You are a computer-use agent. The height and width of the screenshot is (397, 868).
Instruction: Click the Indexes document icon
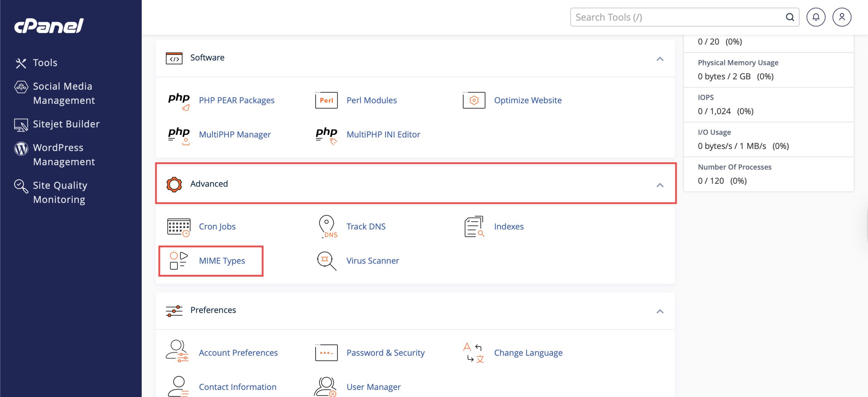pyautogui.click(x=474, y=227)
